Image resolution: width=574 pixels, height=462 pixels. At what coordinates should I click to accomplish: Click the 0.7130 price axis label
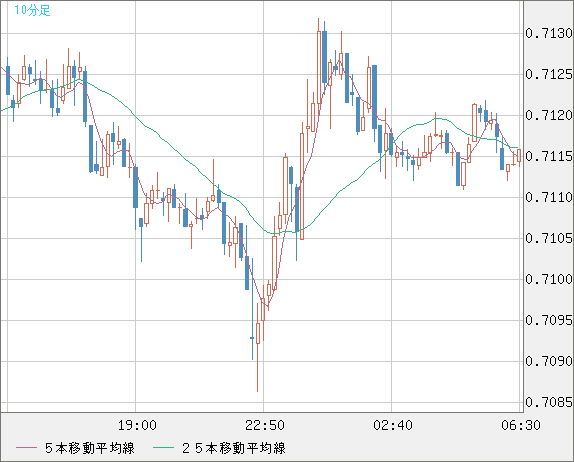tap(549, 34)
